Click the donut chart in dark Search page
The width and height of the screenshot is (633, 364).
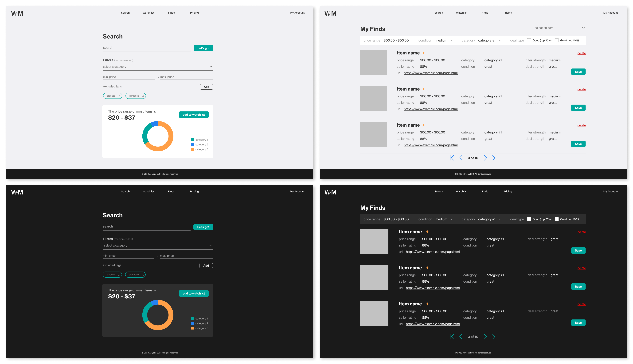[158, 315]
